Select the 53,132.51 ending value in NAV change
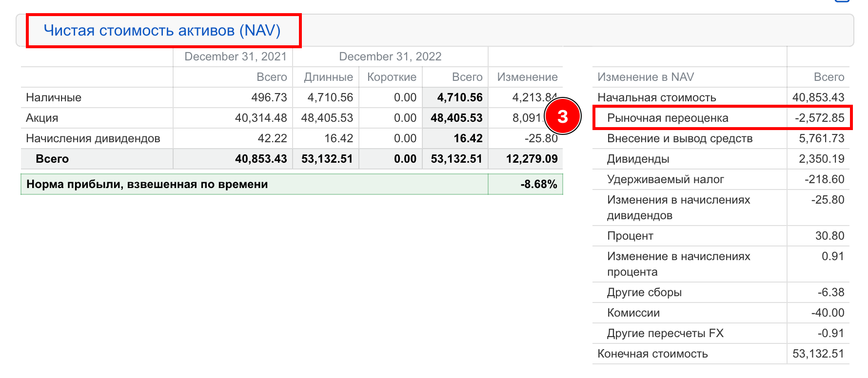This screenshot has width=868, height=378. pyautogui.click(x=818, y=354)
